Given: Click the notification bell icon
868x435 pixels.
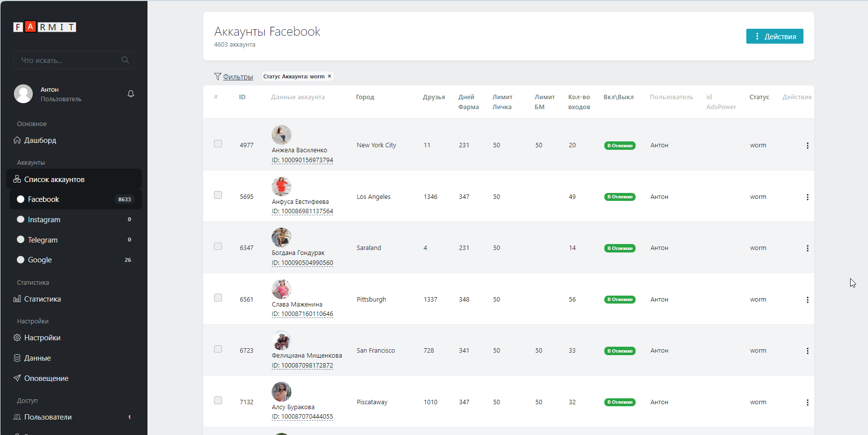Looking at the screenshot, I should click(x=131, y=94).
